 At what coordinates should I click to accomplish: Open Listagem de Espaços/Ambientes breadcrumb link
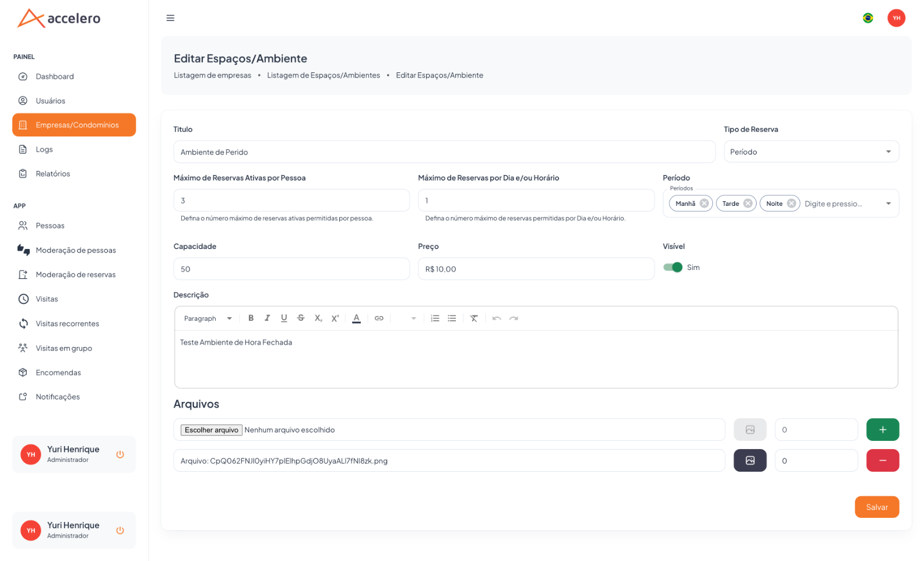[324, 75]
